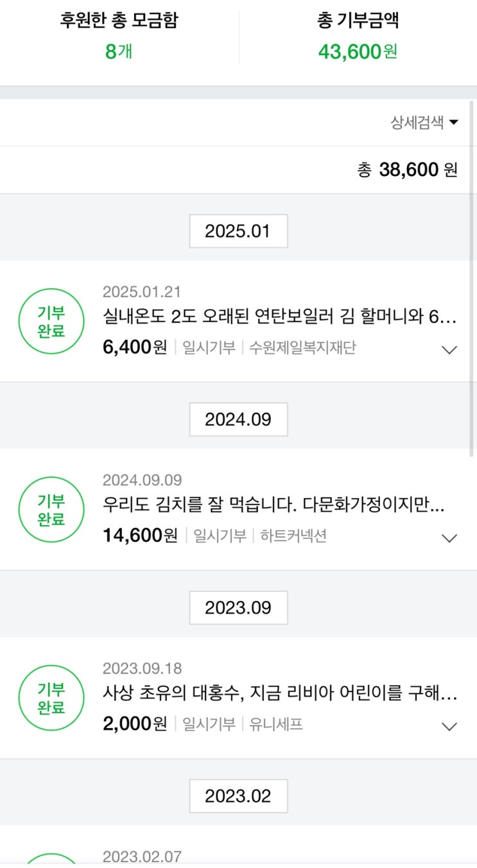Click the 하트커넥션 organization name
477x868 pixels.
293,536
